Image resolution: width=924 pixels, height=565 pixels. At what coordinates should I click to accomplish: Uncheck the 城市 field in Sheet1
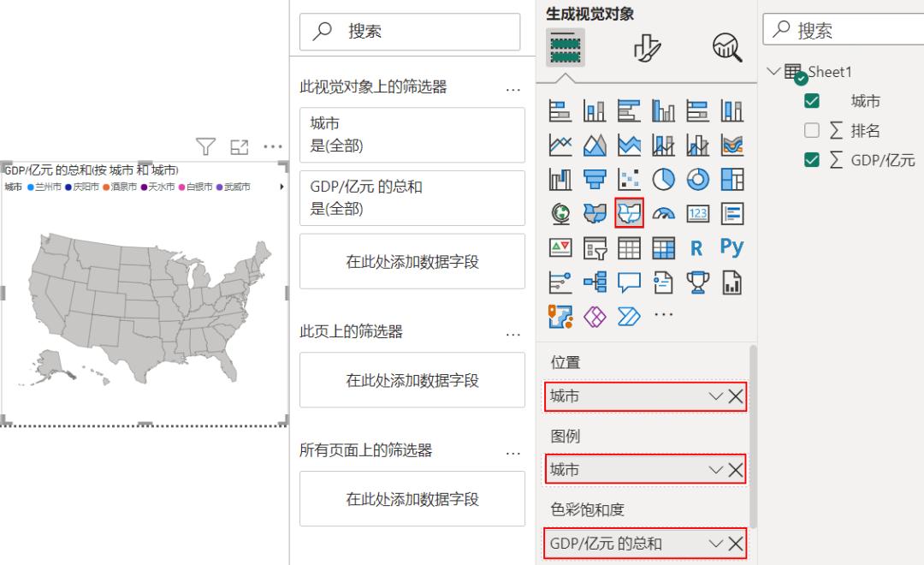[811, 100]
